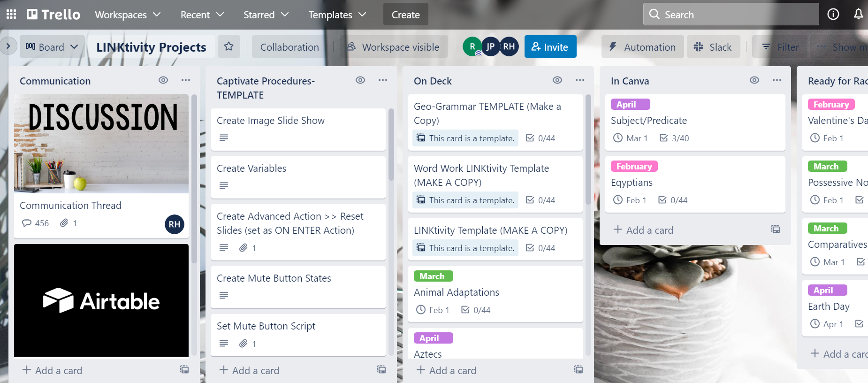This screenshot has width=868, height=383.
Task: Open Create Variables card
Action: 298,177
